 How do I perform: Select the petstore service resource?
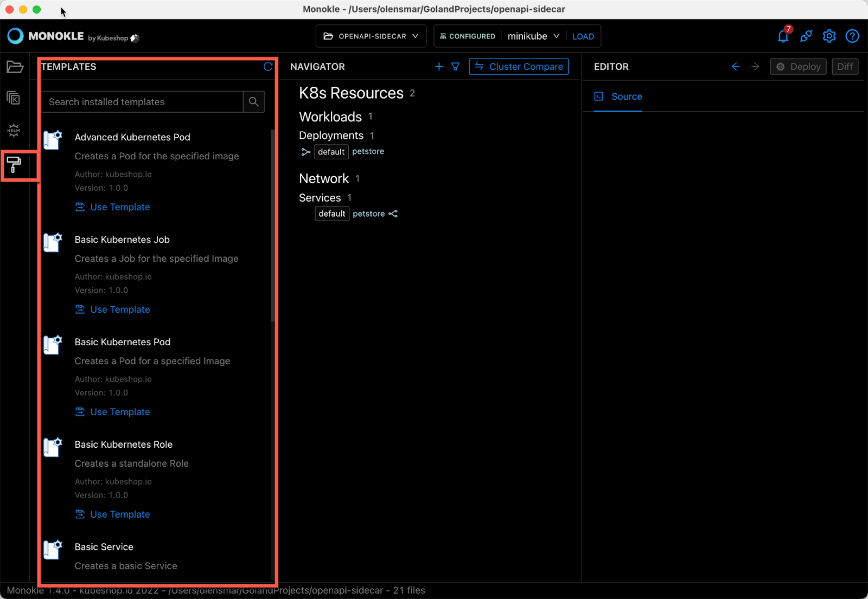pyautogui.click(x=369, y=214)
